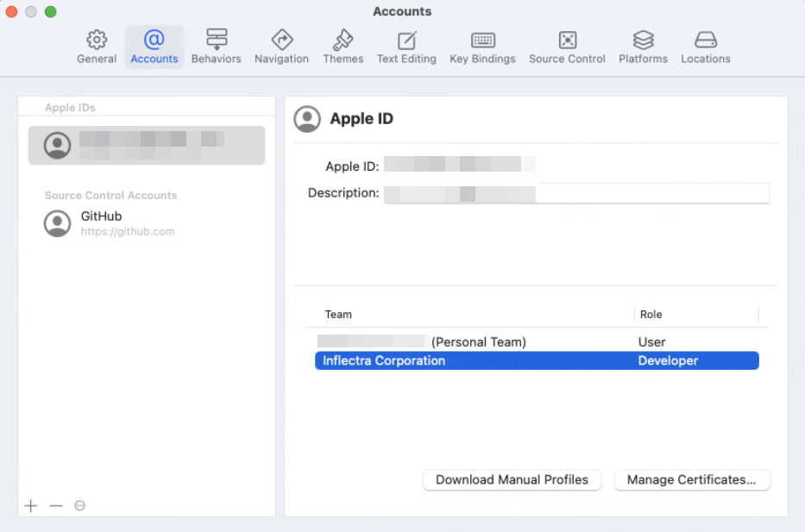Click Manage Certificates button
Image resolution: width=805 pixels, height=532 pixels.
point(691,479)
